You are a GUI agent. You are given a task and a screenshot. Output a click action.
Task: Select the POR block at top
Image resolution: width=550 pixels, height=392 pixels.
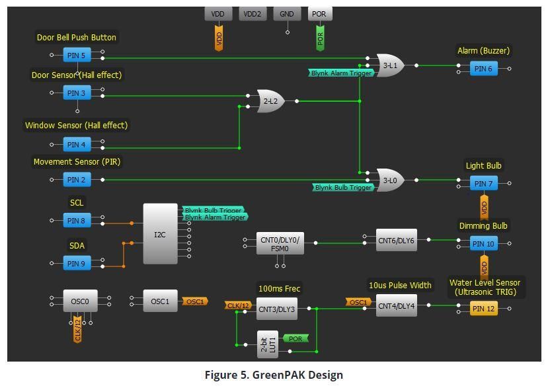pyautogui.click(x=319, y=14)
